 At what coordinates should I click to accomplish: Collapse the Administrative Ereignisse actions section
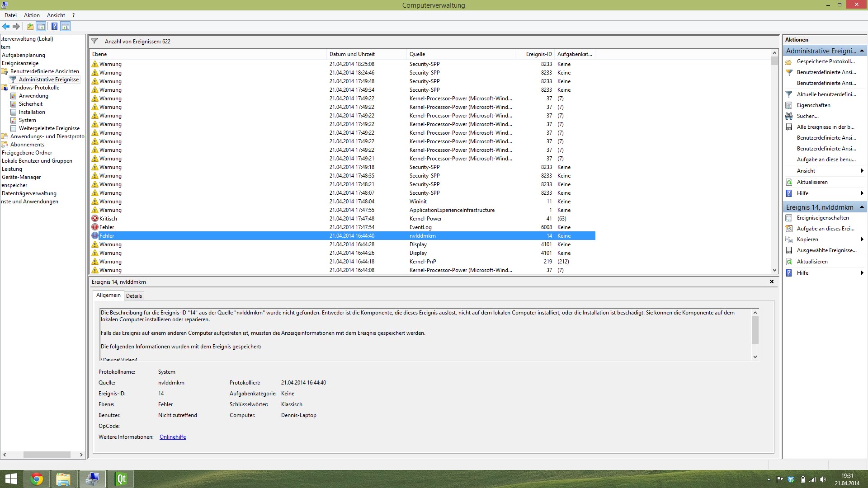point(862,51)
